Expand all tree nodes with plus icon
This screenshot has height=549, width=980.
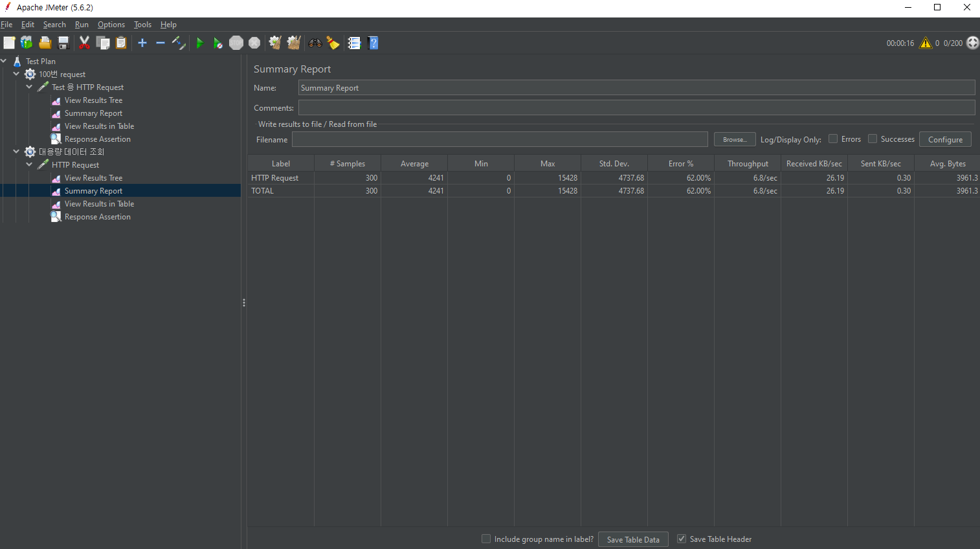(142, 43)
